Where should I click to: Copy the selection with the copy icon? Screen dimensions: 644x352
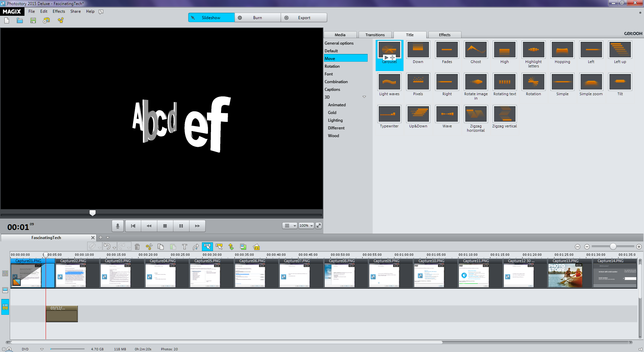click(x=161, y=247)
